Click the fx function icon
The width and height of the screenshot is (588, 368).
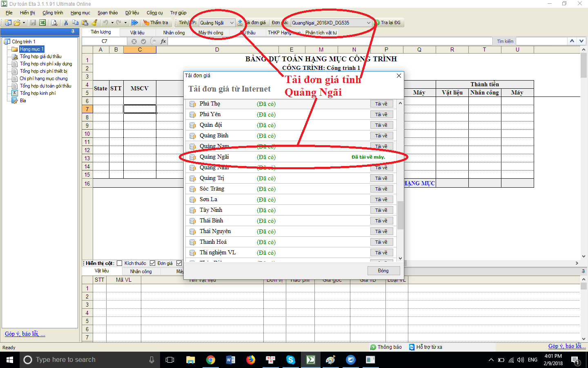click(x=163, y=41)
